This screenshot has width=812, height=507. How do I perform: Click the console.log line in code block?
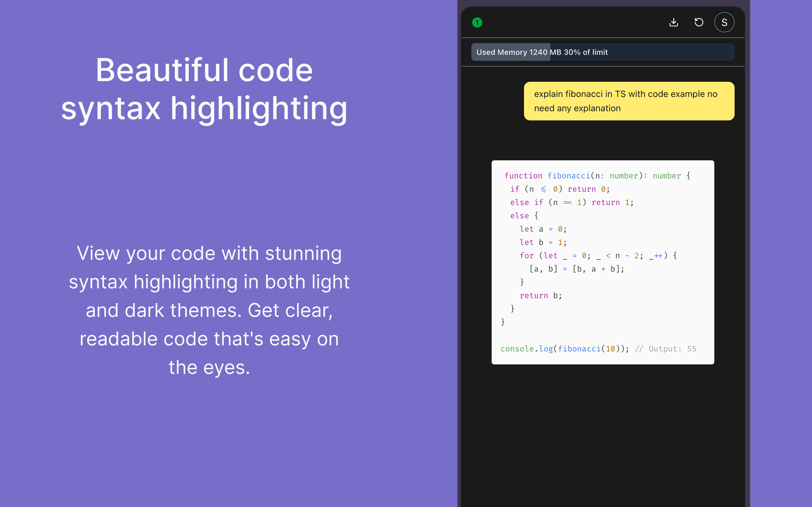tap(564, 349)
